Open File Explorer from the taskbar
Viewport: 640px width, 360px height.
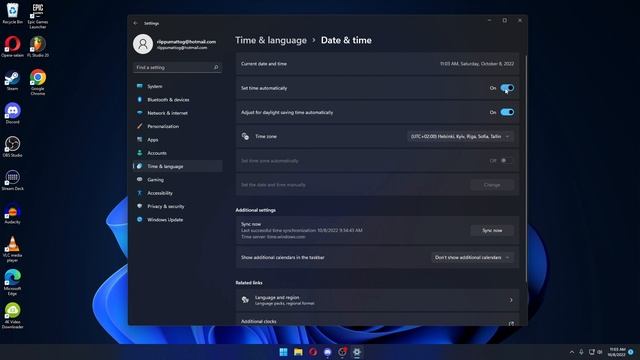tap(298, 352)
